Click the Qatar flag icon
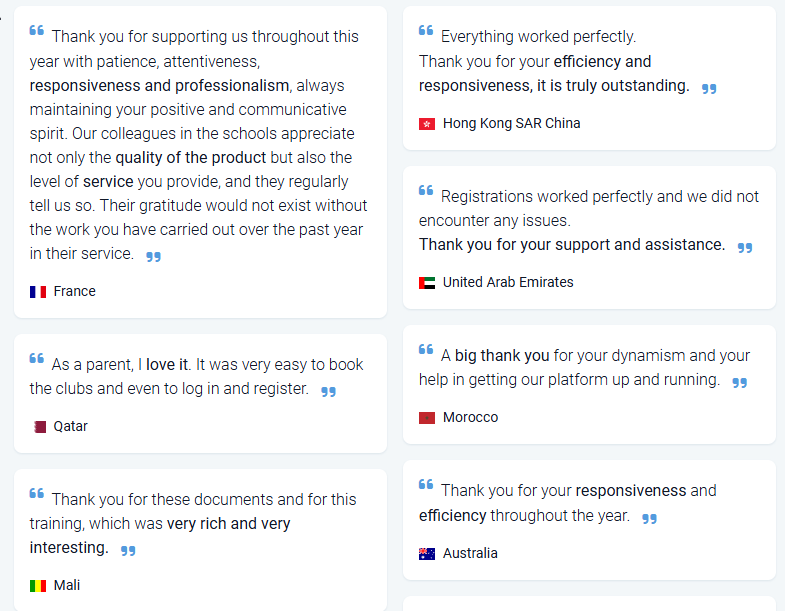Viewport: 785px width, 611px height. click(x=40, y=427)
